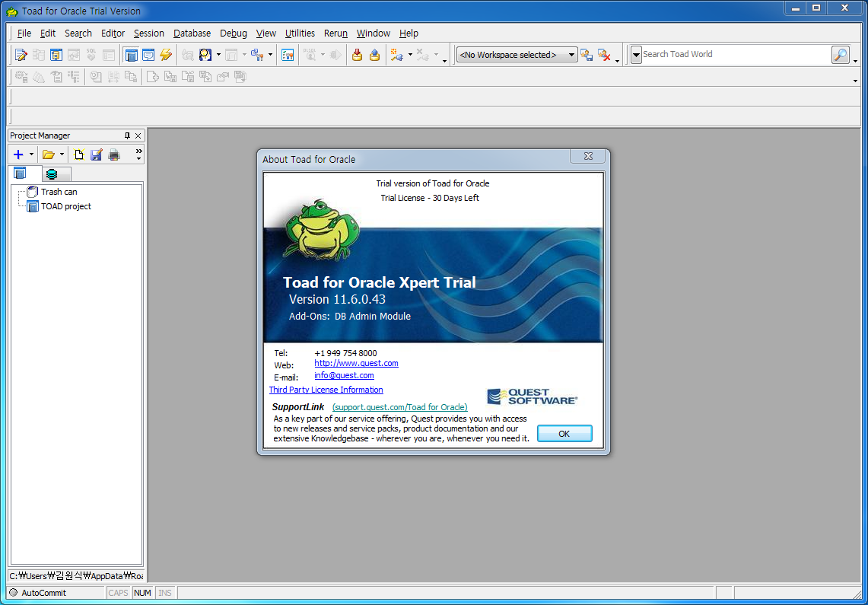This screenshot has height=605, width=868.
Task: Click the magnifier Search Toad World button
Action: [x=840, y=55]
